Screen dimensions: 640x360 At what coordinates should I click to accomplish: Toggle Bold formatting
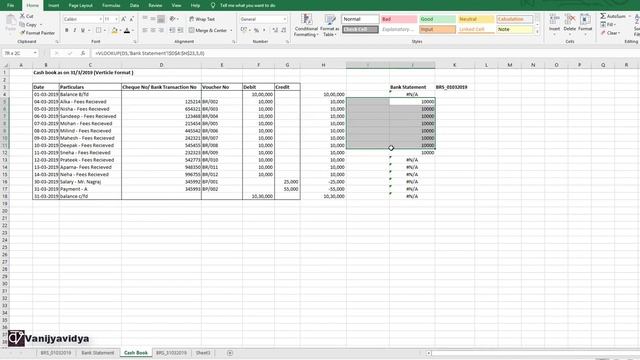click(67, 30)
